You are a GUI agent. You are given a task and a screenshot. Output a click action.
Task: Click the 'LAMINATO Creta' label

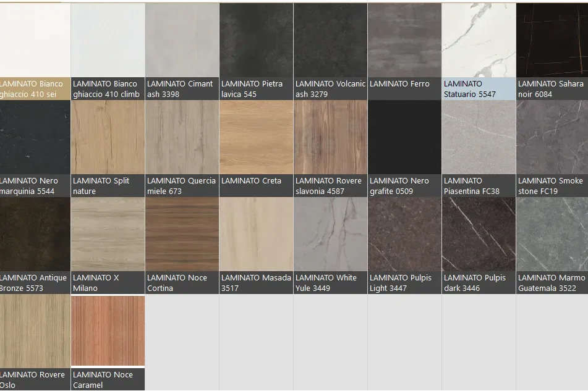pyautogui.click(x=257, y=186)
